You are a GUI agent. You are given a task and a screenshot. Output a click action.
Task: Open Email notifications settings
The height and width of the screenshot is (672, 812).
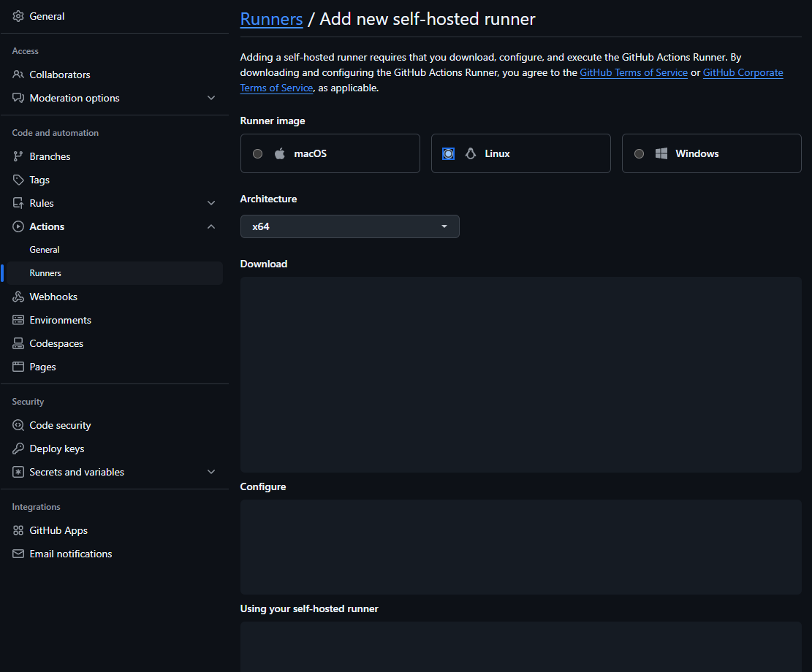(x=113, y=554)
